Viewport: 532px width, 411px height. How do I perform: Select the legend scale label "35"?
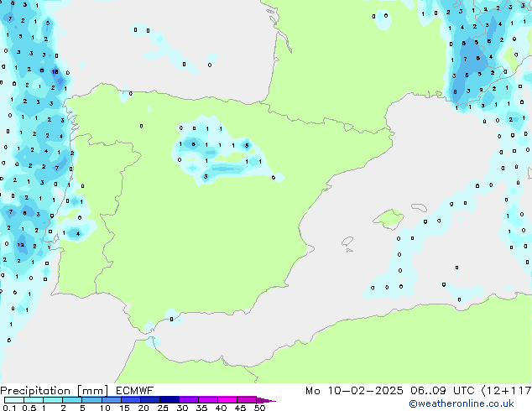point(201,408)
